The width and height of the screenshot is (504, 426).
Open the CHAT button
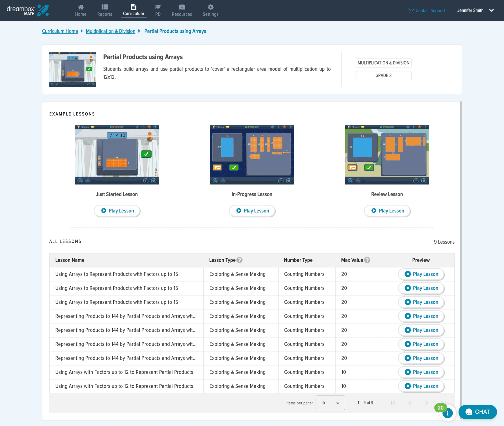477,412
